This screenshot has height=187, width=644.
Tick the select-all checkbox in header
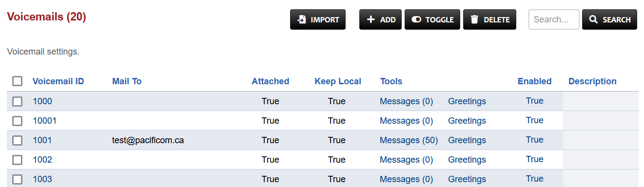pyautogui.click(x=18, y=81)
